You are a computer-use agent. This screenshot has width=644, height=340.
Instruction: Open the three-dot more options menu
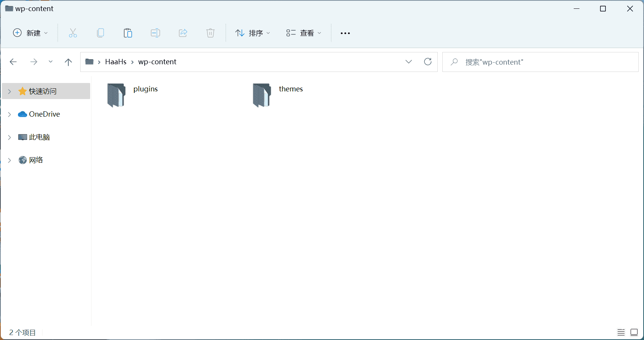(x=345, y=33)
